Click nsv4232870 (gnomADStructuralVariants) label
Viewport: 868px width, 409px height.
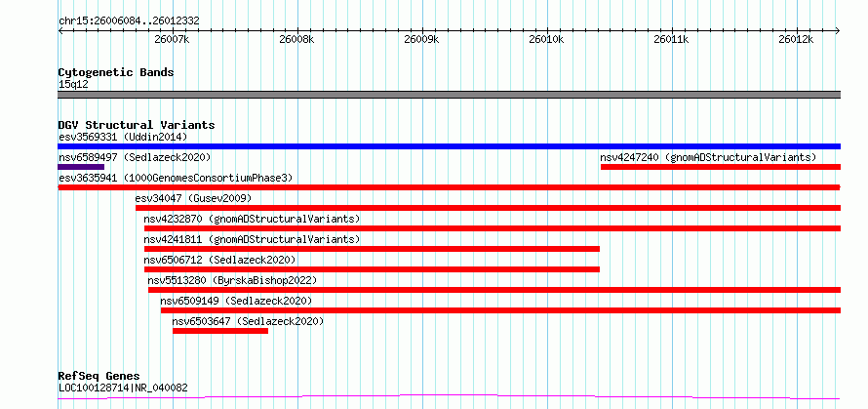pyautogui.click(x=252, y=219)
